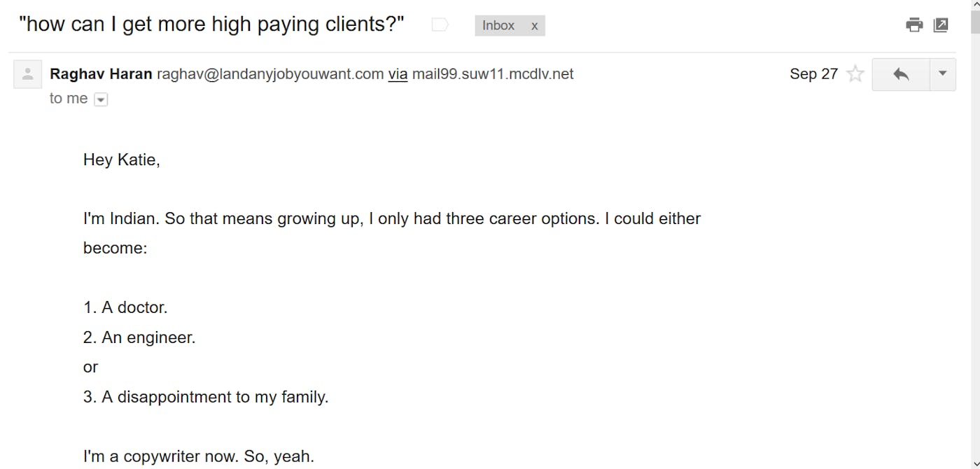Screen dimensions: 980x469
Task: Open the email in a new window
Action: pyautogui.click(x=941, y=26)
